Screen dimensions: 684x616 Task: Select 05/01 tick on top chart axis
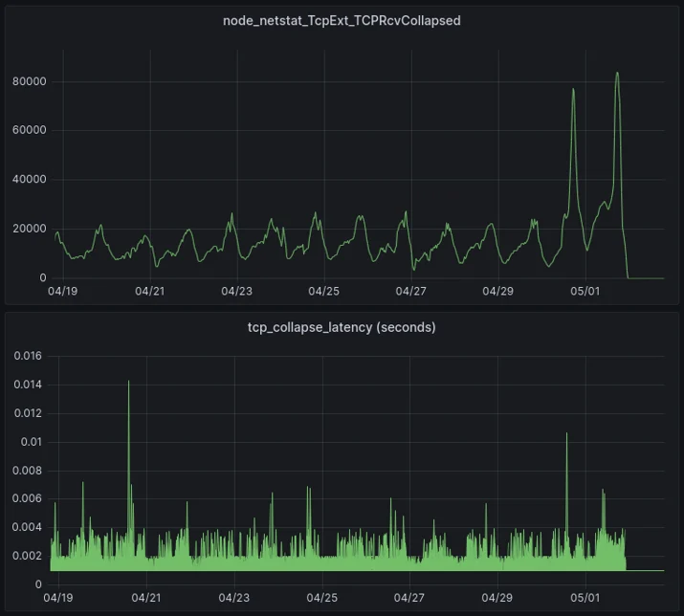585,291
